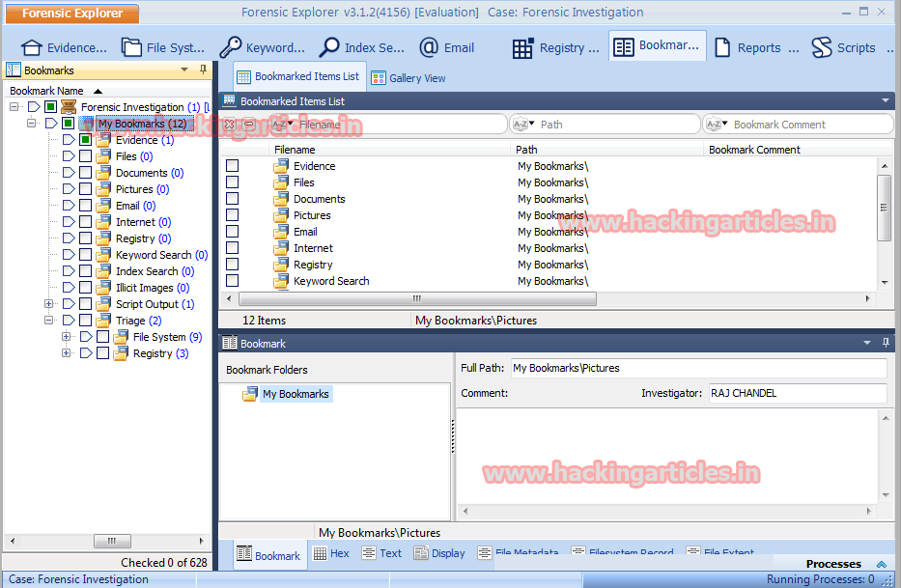The height and width of the screenshot is (588, 901).
Task: Click the Bookmarks panel icon in sidebar header
Action: (14, 70)
